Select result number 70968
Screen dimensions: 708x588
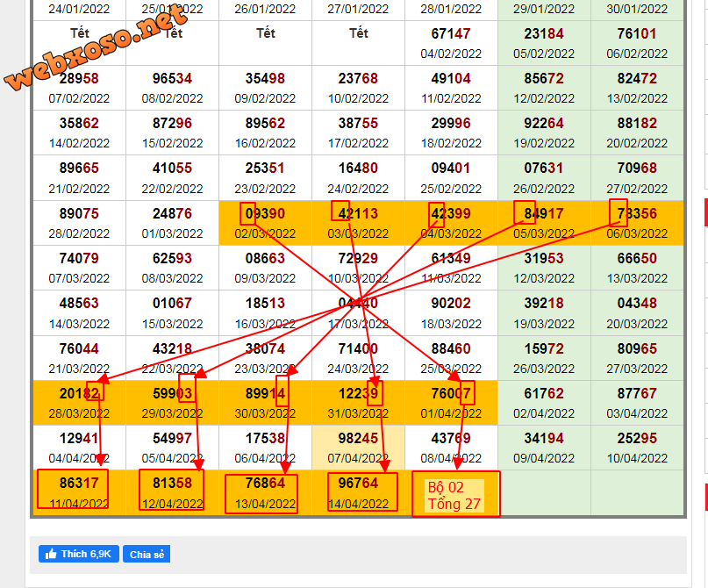point(637,168)
